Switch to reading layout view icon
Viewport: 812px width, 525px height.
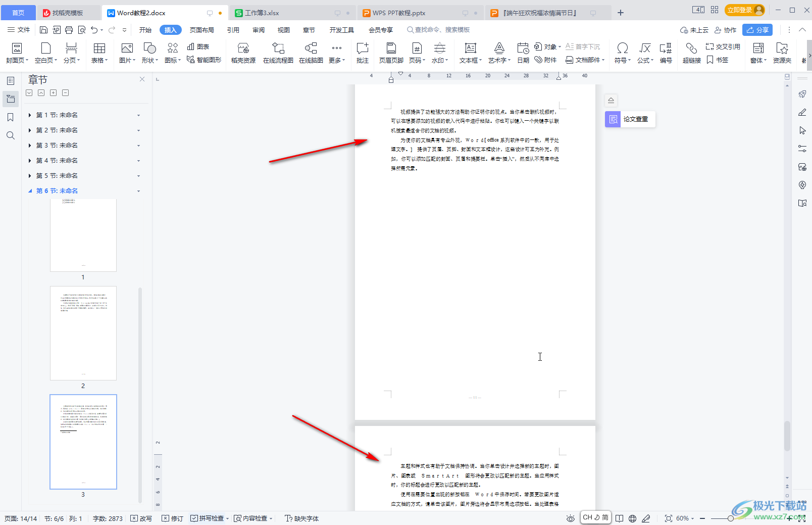tap(619, 518)
